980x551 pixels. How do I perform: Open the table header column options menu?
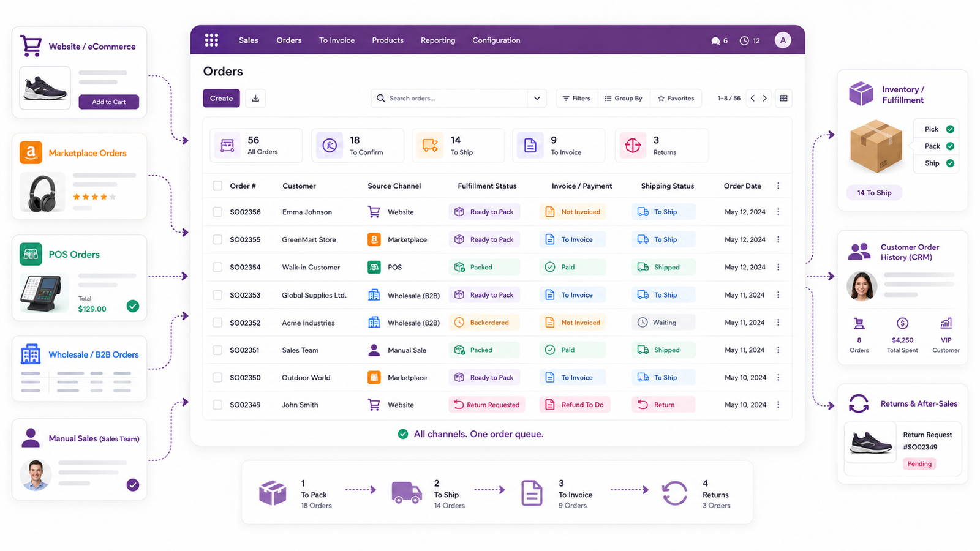click(x=778, y=186)
